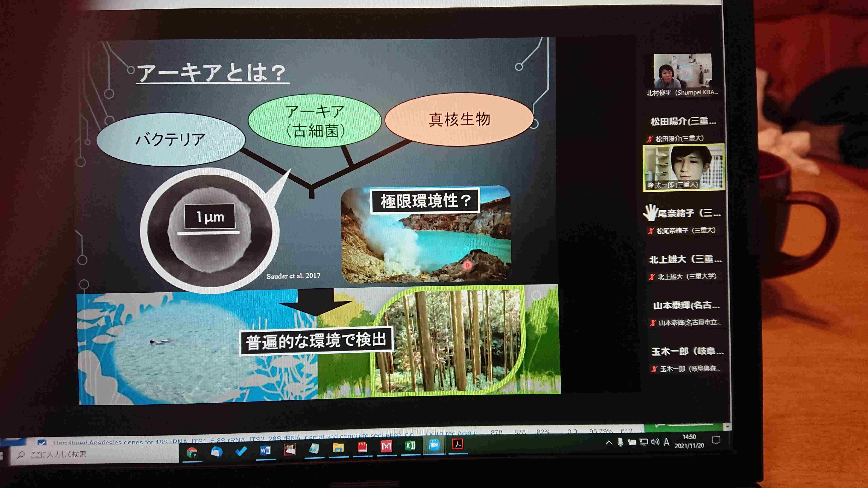868x488 pixels.
Task: Click the 1 µm scale label
Action: point(210,217)
